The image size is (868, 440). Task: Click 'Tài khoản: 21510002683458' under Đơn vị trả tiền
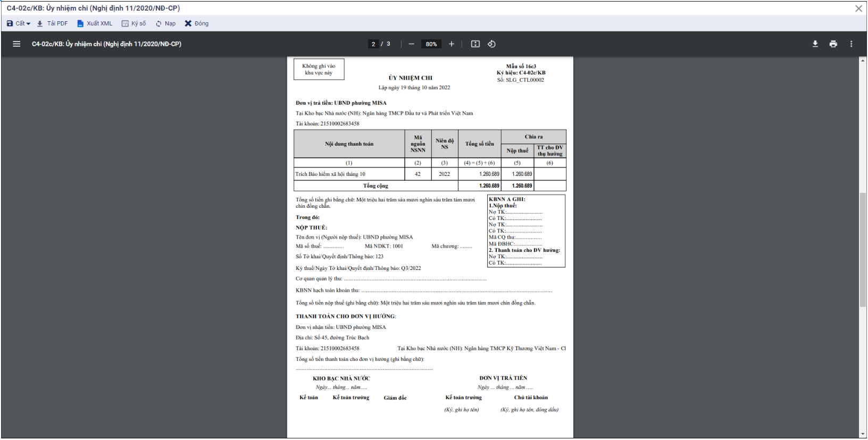click(x=328, y=124)
